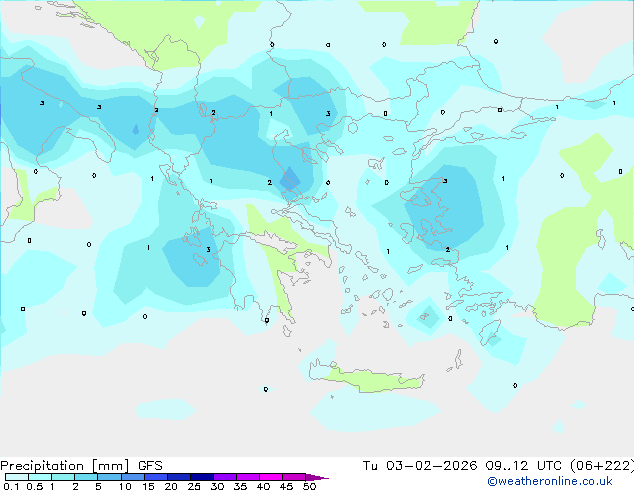Click the legend scale label '40'
Image resolution: width=634 pixels, height=490 pixels.
263,486
